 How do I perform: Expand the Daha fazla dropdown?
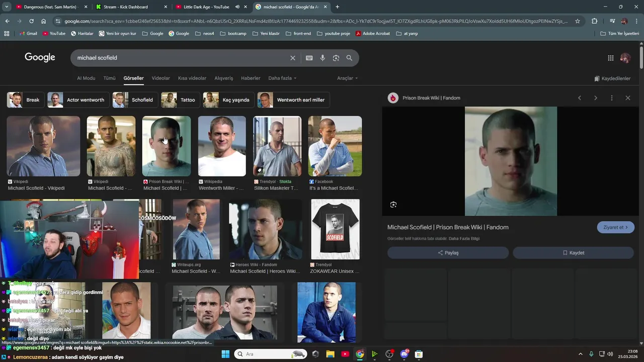click(x=282, y=78)
